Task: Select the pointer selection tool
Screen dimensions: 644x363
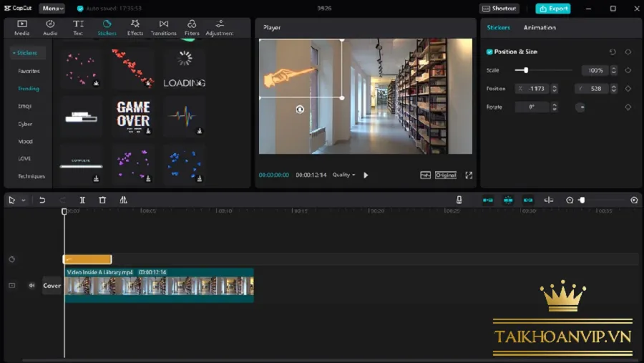Action: click(x=11, y=200)
